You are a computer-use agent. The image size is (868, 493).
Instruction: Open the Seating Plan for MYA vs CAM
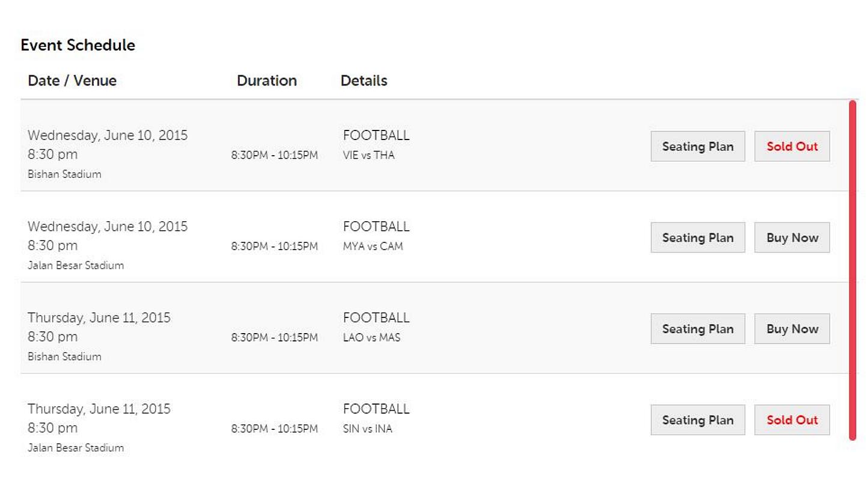pyautogui.click(x=697, y=237)
